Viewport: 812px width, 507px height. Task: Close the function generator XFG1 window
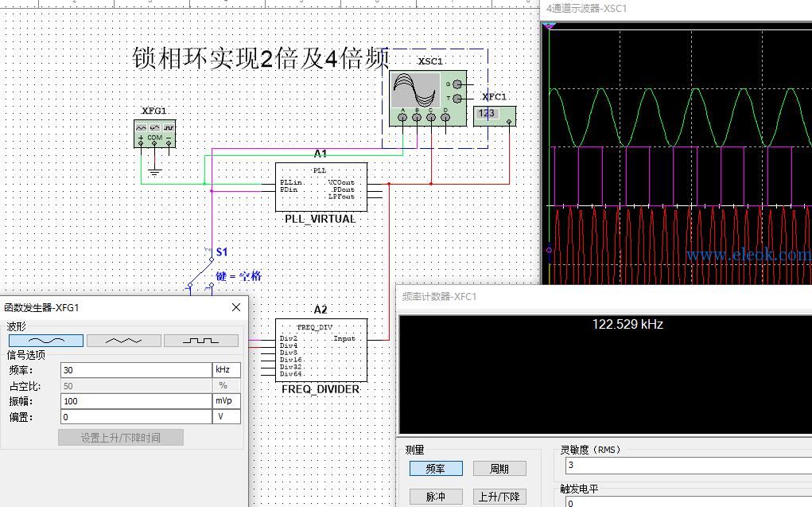(236, 307)
